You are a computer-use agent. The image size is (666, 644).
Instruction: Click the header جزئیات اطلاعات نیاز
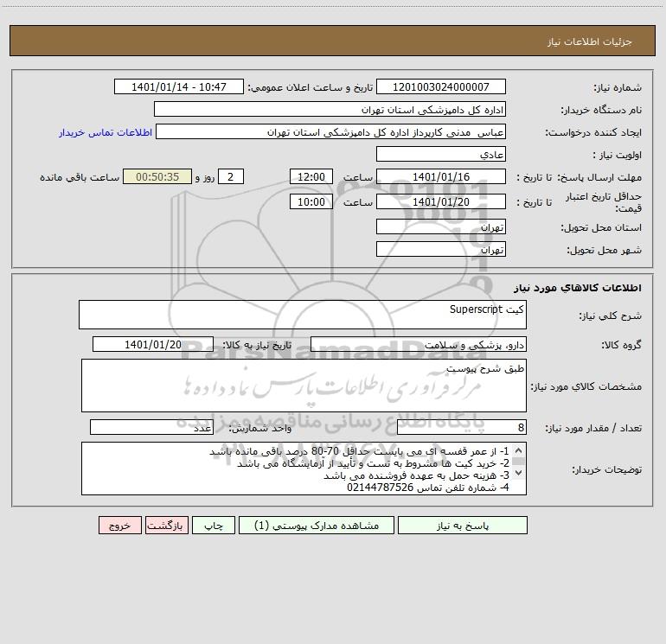[x=590, y=41]
